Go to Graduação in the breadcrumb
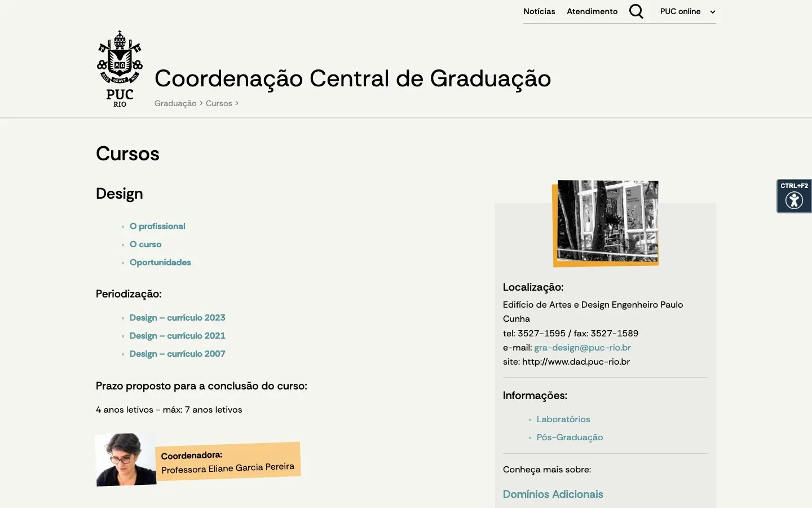This screenshot has height=508, width=812. 175,103
